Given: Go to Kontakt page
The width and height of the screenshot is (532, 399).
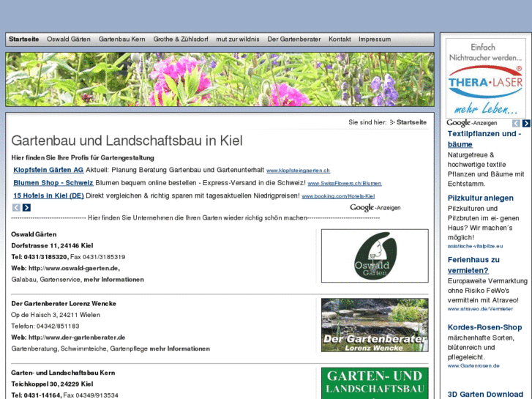Looking at the screenshot, I should (340, 40).
